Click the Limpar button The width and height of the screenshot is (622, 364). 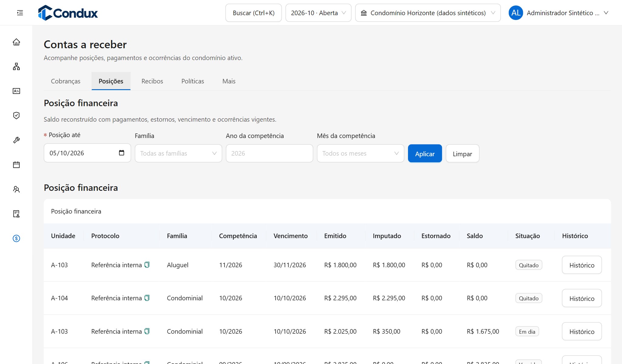(462, 153)
